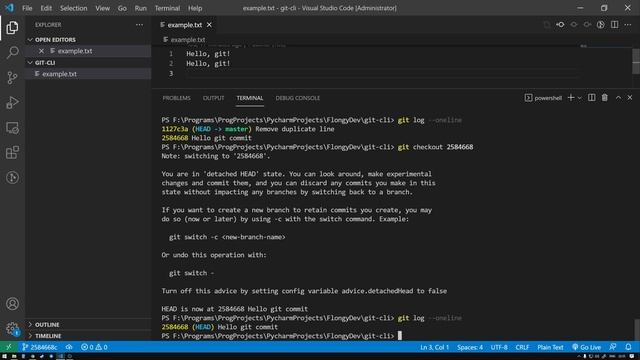Click the 2584668c branch status item
This screenshot has height=360, width=640.
(40, 347)
